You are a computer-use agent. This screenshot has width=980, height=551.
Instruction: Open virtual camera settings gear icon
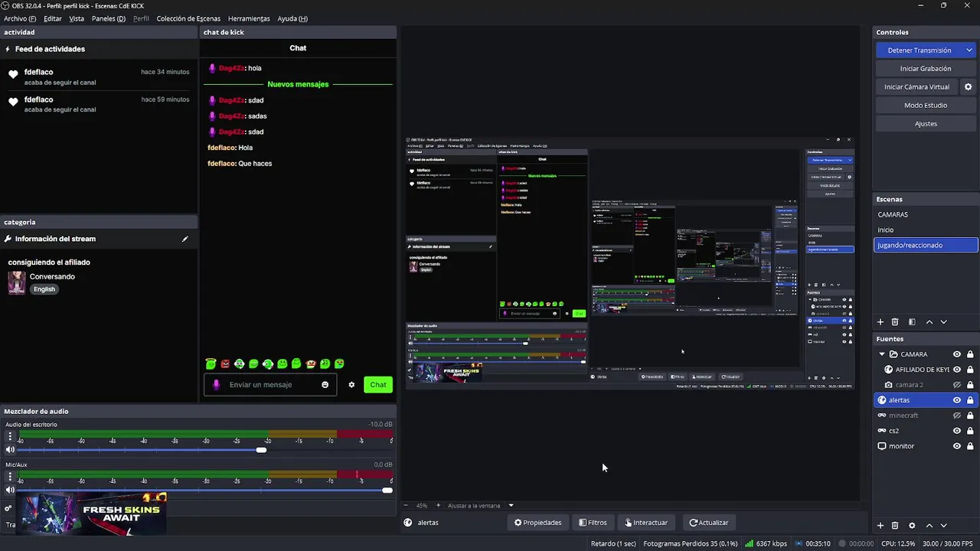pyautogui.click(x=968, y=87)
